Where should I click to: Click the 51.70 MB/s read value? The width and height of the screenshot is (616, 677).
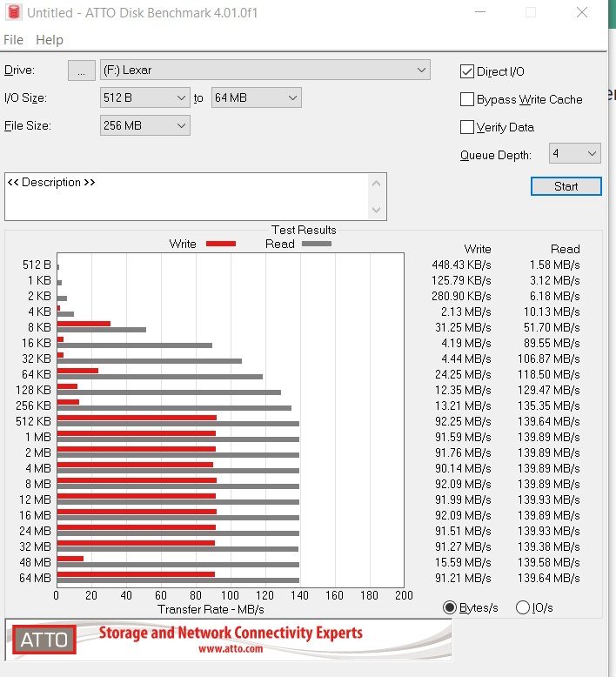pyautogui.click(x=552, y=327)
